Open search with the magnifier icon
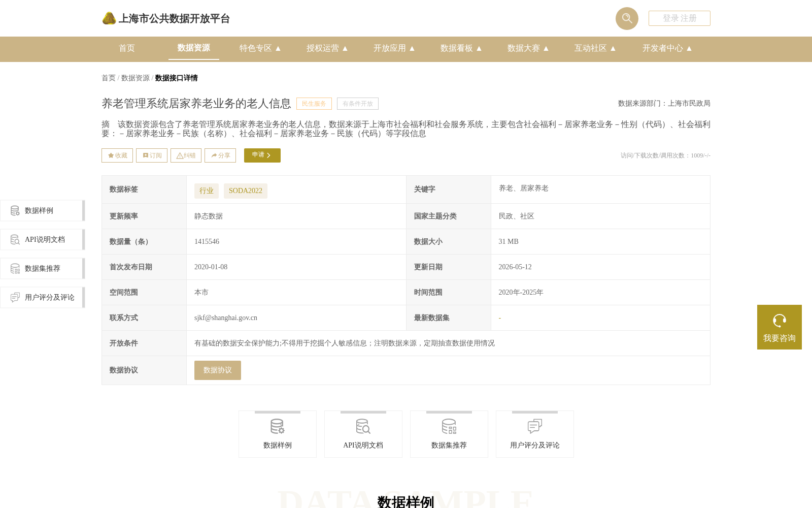This screenshot has height=508, width=812. (627, 18)
